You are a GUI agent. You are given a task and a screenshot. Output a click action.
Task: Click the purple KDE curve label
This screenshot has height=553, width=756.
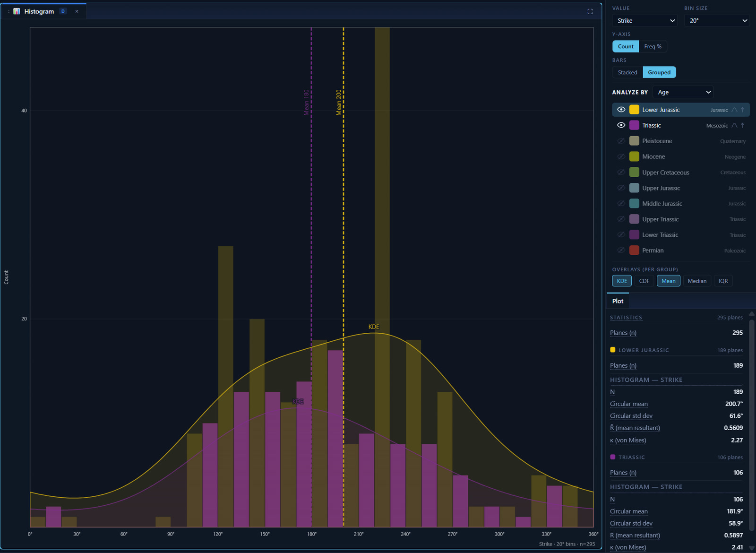point(298,401)
